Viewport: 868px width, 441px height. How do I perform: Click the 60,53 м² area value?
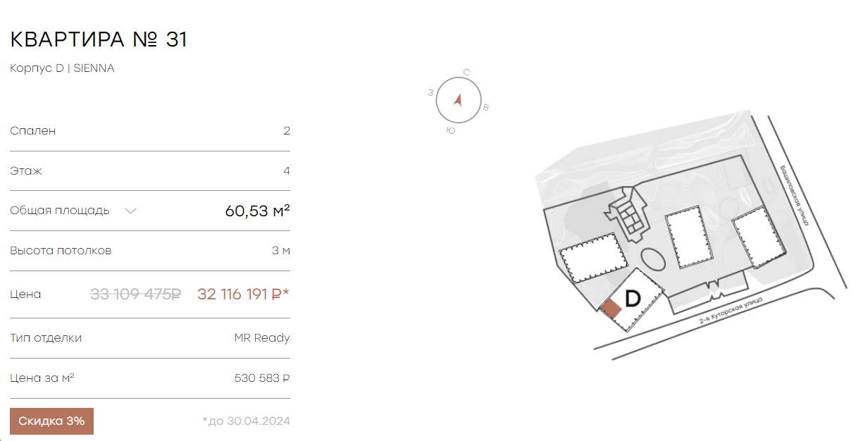tap(258, 211)
